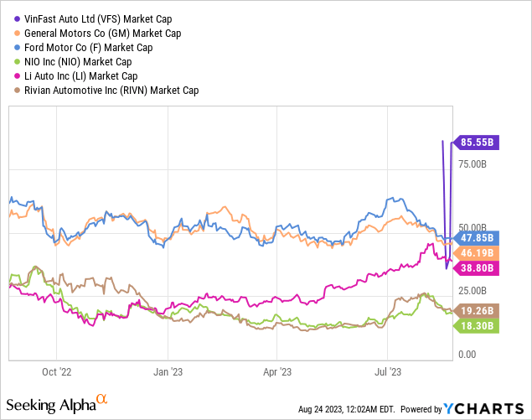The width and height of the screenshot is (532, 420).
Task: Click the Oct '22 x-axis label
Action: (56, 369)
